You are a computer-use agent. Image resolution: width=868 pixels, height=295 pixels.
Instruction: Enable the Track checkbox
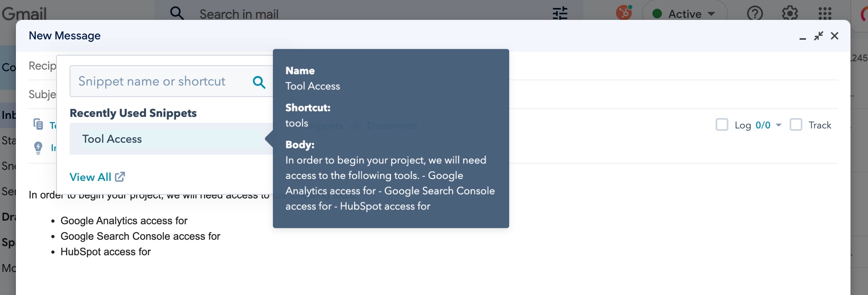tap(796, 125)
